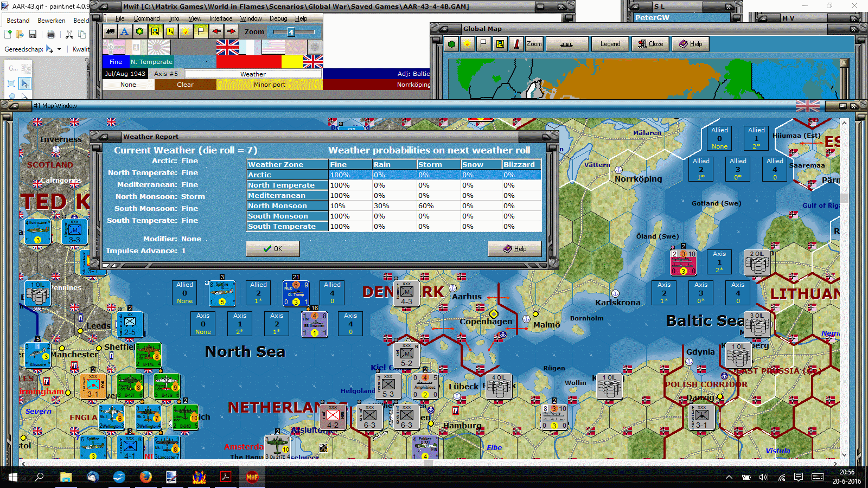Click the green hexagon toolbar icon
The width and height of the screenshot is (868, 488).
click(140, 31)
